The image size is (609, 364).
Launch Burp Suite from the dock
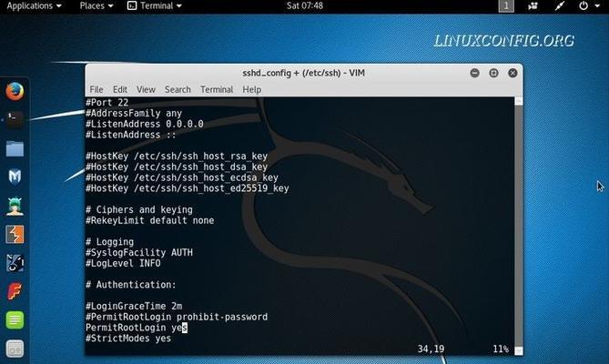[x=15, y=234]
